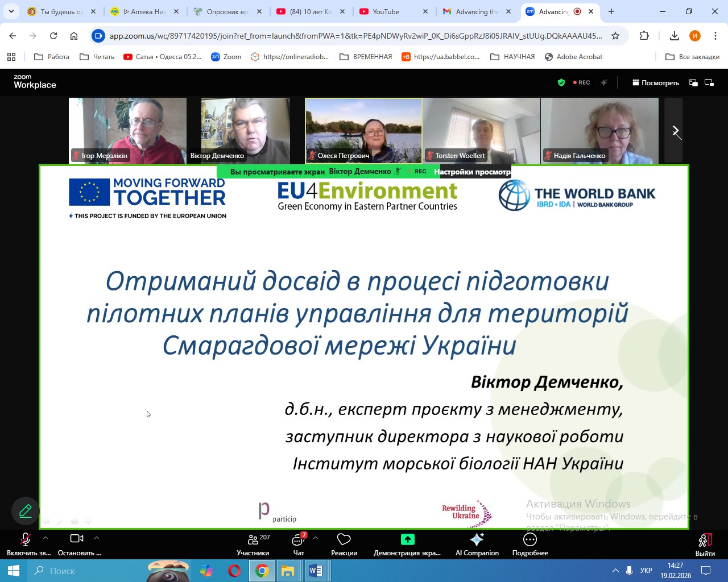Click the green Share Screen icon

tap(407, 539)
